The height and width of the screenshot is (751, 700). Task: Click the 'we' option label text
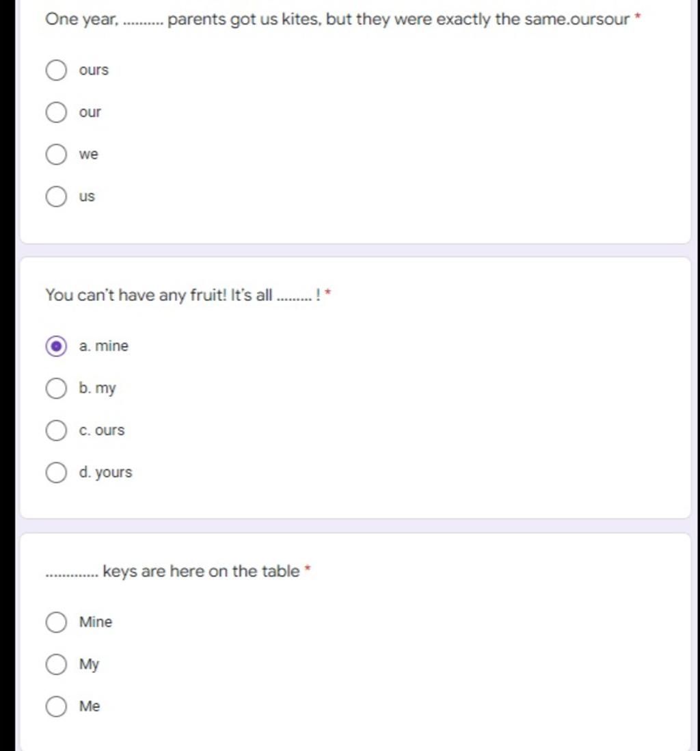89,155
